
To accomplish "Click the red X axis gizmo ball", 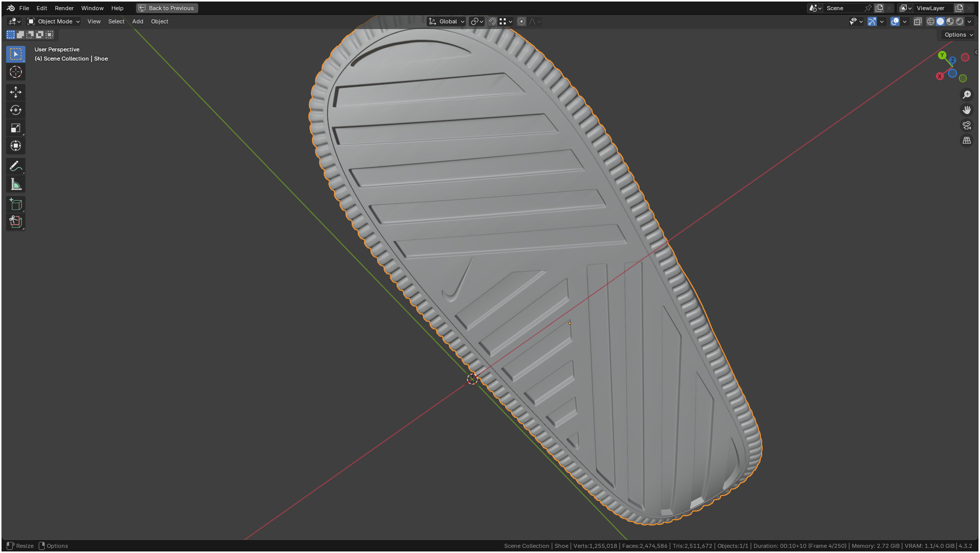I will click(x=940, y=76).
